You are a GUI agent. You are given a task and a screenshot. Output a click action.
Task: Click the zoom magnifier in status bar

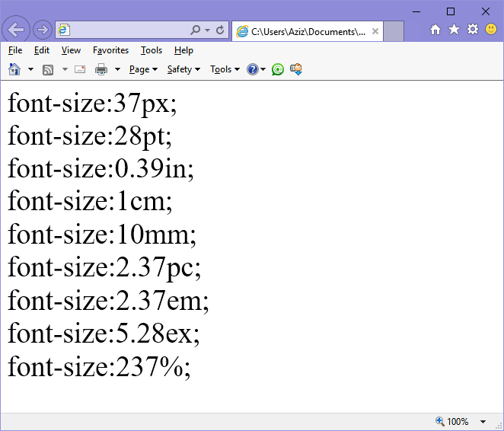[x=440, y=421]
